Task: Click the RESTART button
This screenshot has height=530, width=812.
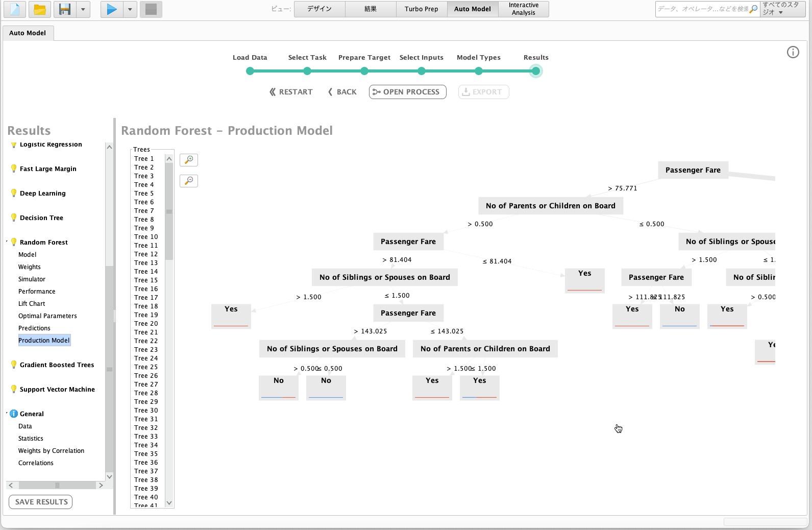Action: coord(291,92)
